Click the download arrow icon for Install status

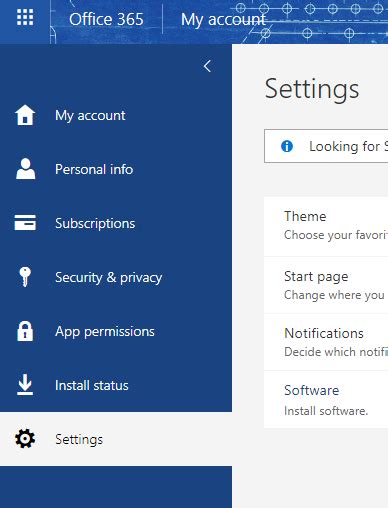(x=25, y=384)
